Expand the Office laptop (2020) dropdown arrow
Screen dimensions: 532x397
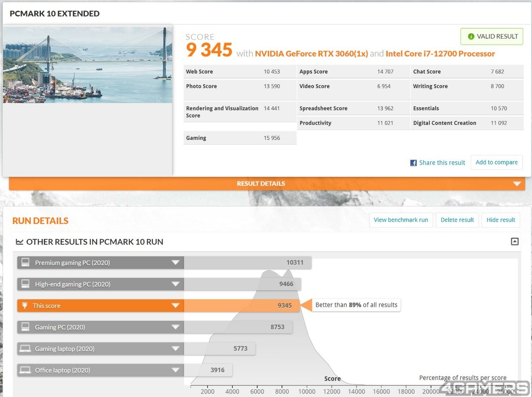[176, 370]
